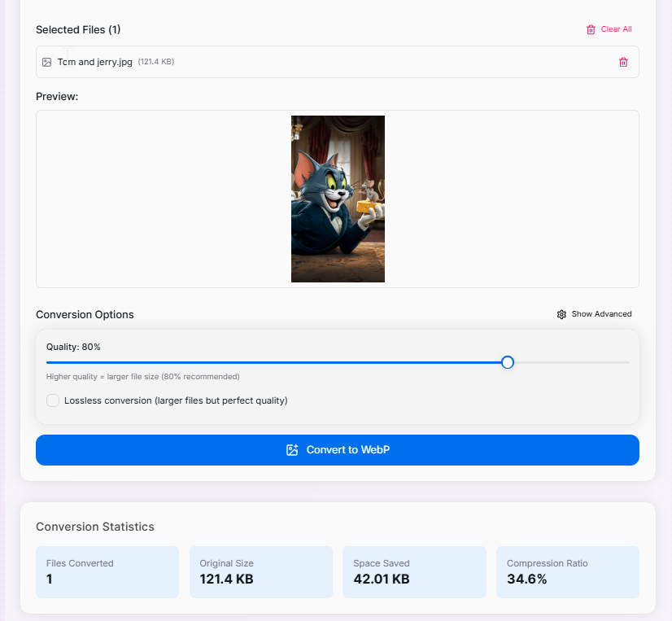Screen dimensions: 672x621
Task: Click the gear icon beside Show Advanced
Action: pyautogui.click(x=561, y=314)
